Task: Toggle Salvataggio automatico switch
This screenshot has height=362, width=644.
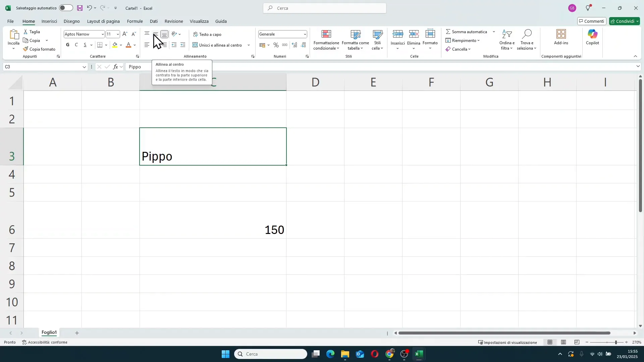Action: pyautogui.click(x=66, y=8)
